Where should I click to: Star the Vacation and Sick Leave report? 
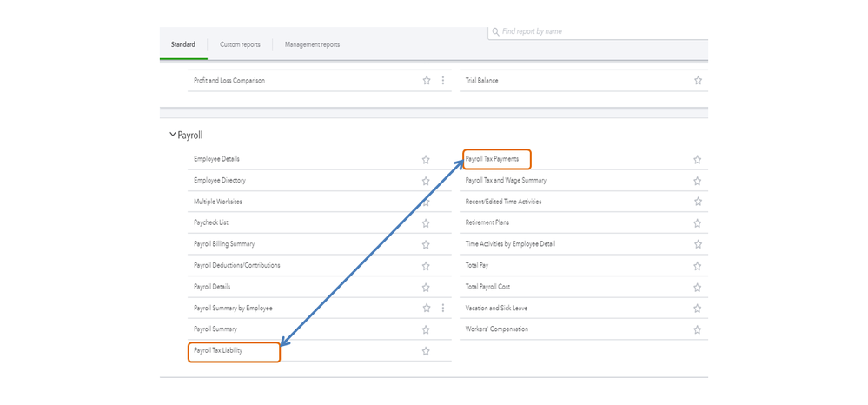697,309
